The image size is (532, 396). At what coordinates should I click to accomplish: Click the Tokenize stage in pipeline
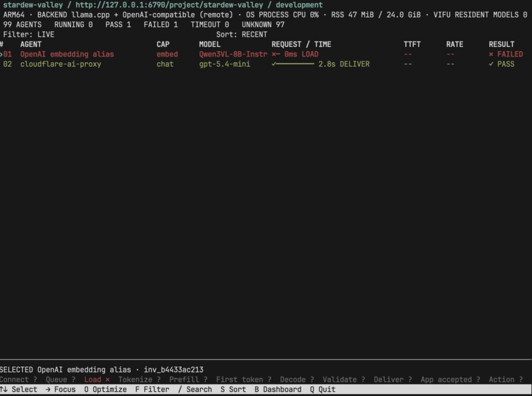[140, 379]
